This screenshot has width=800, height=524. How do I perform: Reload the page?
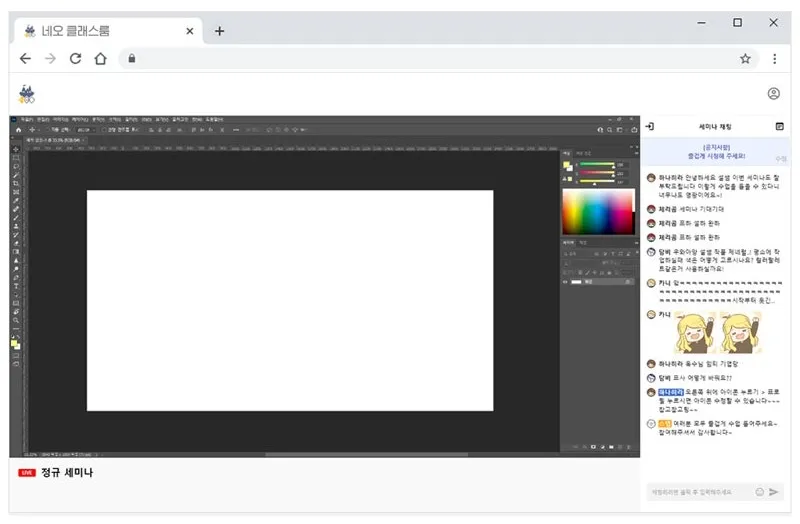[75, 59]
